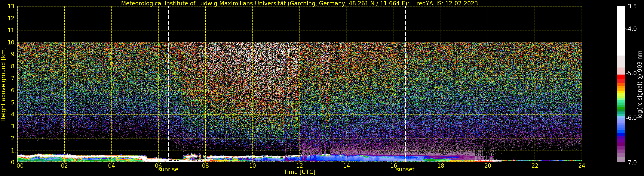Click the blue band of the colorbar
The width and height of the screenshot is (644, 176).
pos(621,126)
